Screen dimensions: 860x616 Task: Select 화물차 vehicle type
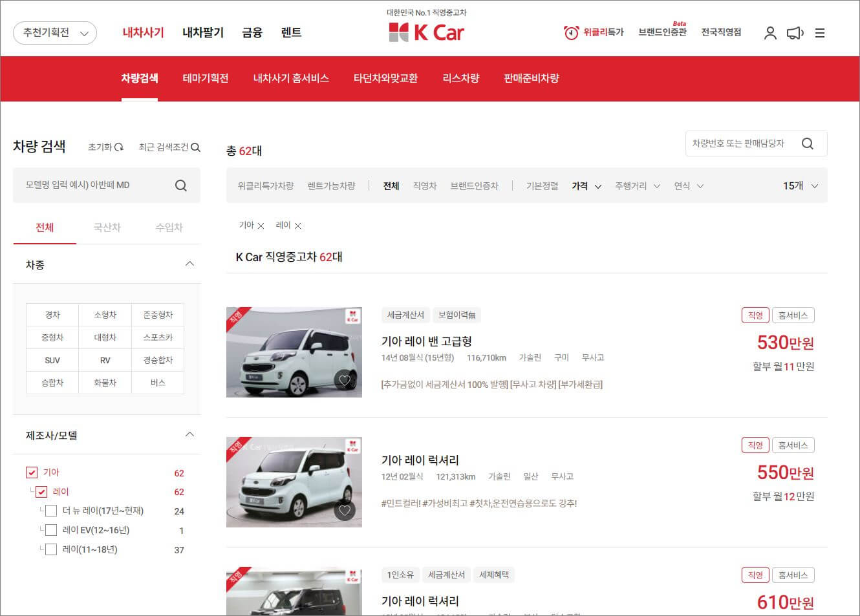click(x=105, y=383)
